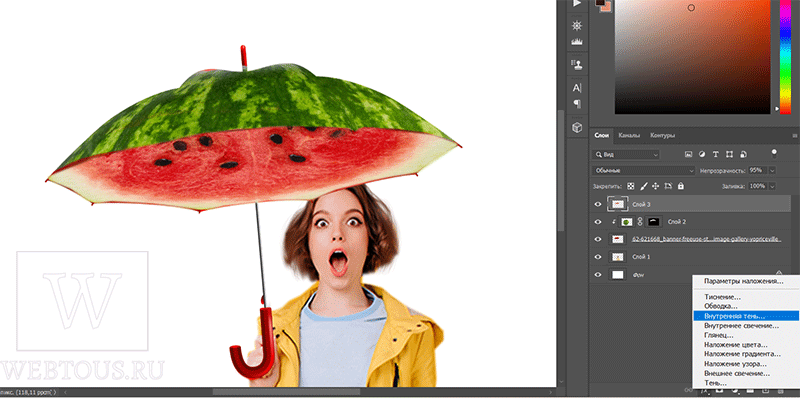
Task: Open the Layers panel menu icon
Action: point(794,136)
